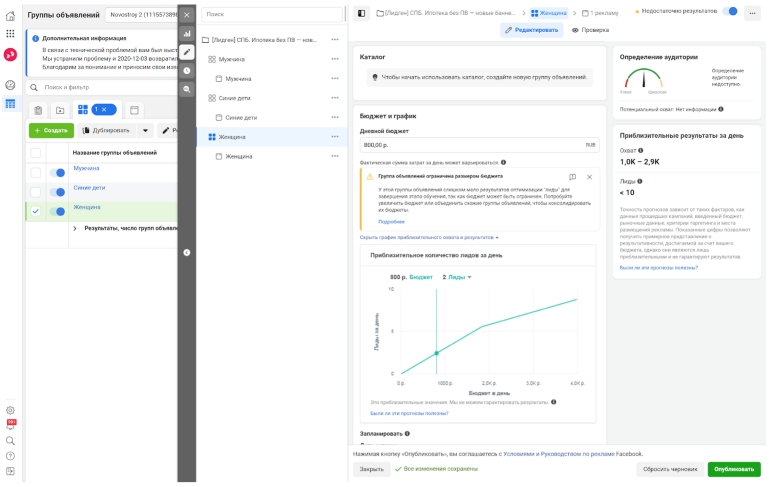Screen dimensions: 769x487
Task: Click the Подробнее link in budget warning
Action: (x=391, y=222)
